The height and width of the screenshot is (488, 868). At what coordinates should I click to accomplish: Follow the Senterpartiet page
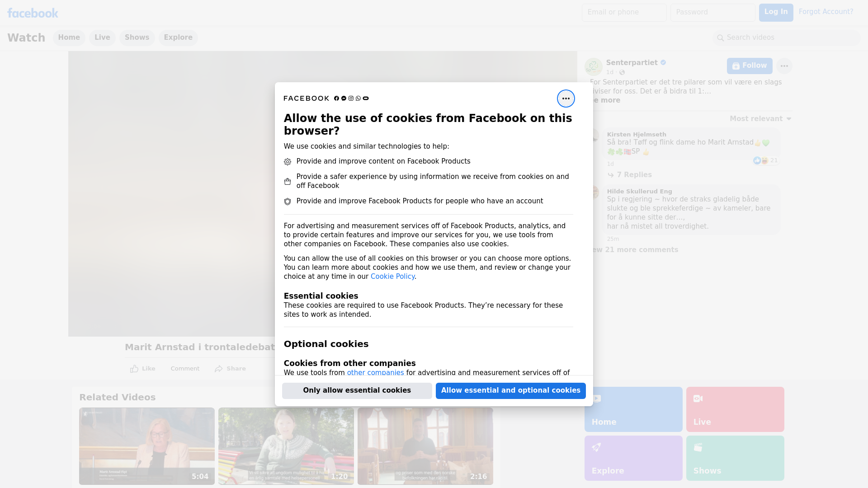click(x=750, y=66)
